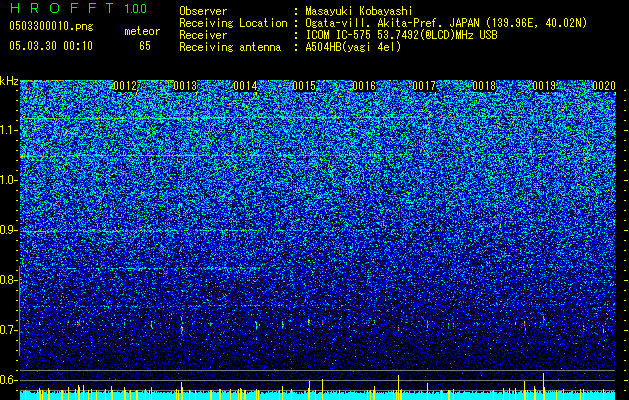Click the 0017 time marker
Image resolution: width=629 pixels, height=400 pixels.
(424, 86)
